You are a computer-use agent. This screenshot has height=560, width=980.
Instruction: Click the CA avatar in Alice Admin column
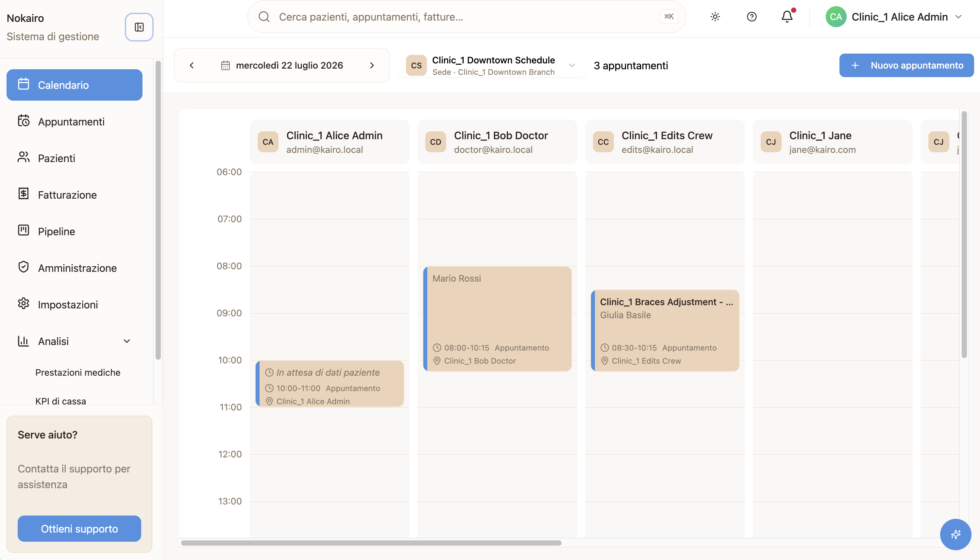point(268,142)
